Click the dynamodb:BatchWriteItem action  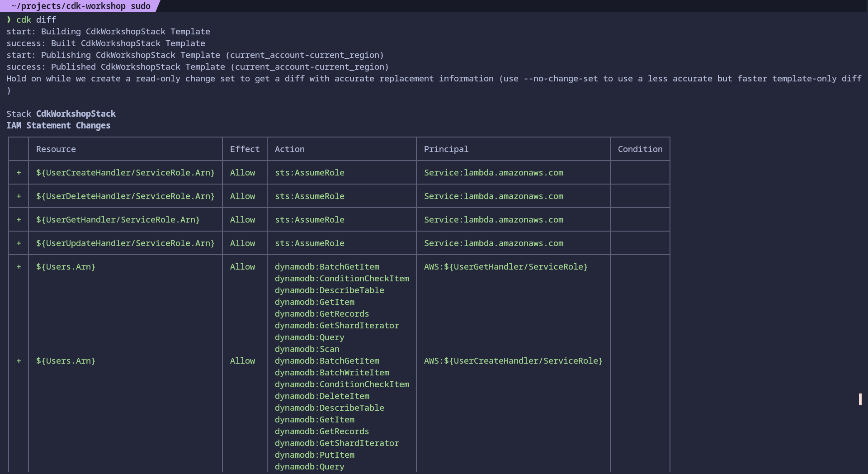[x=332, y=373]
